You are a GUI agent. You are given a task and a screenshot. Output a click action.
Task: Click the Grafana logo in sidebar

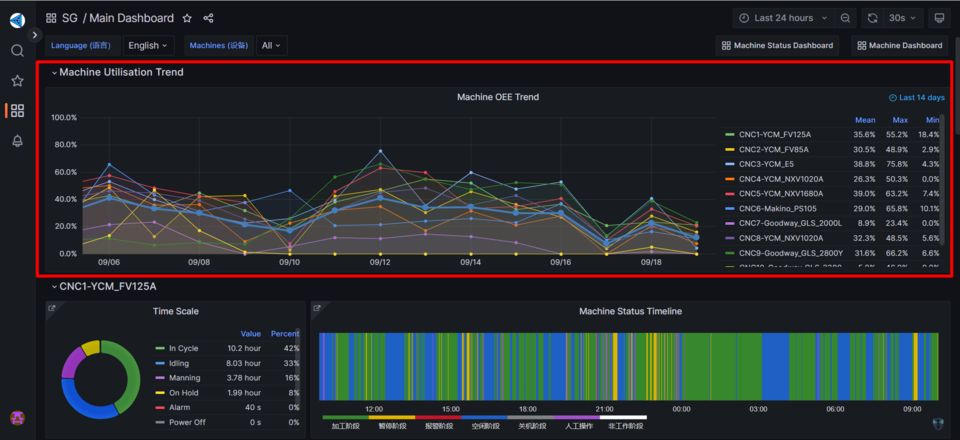pos(17,20)
